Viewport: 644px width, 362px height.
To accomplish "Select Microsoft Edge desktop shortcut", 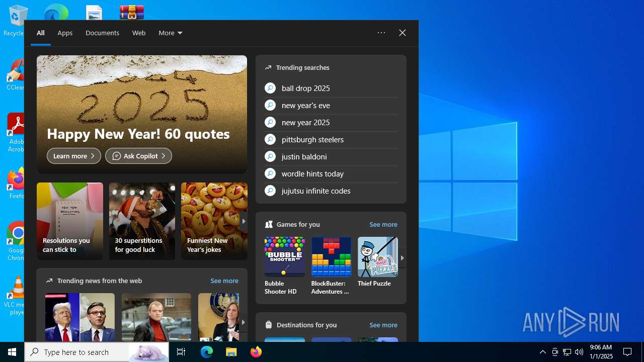I will pyautogui.click(x=56, y=12).
